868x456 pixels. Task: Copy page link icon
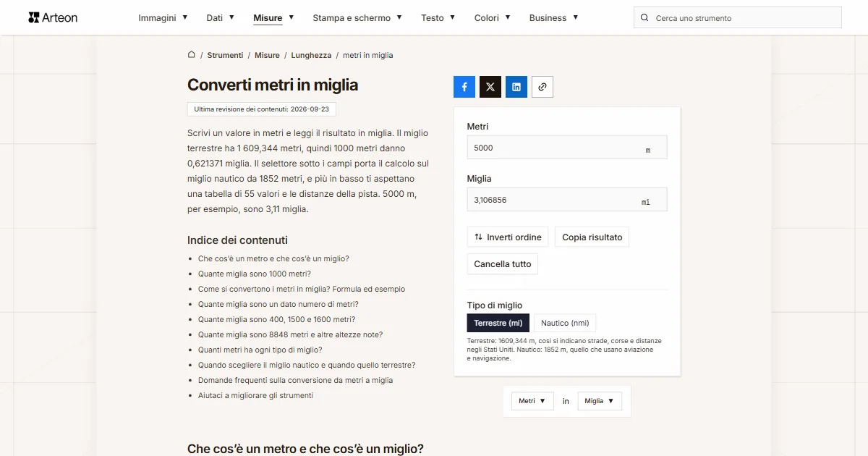(542, 87)
